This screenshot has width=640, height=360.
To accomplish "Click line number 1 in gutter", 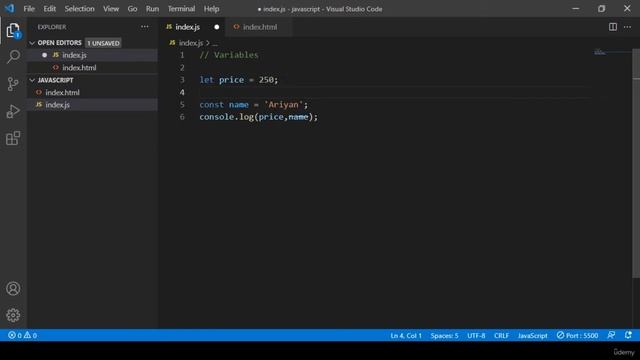I will (x=182, y=55).
